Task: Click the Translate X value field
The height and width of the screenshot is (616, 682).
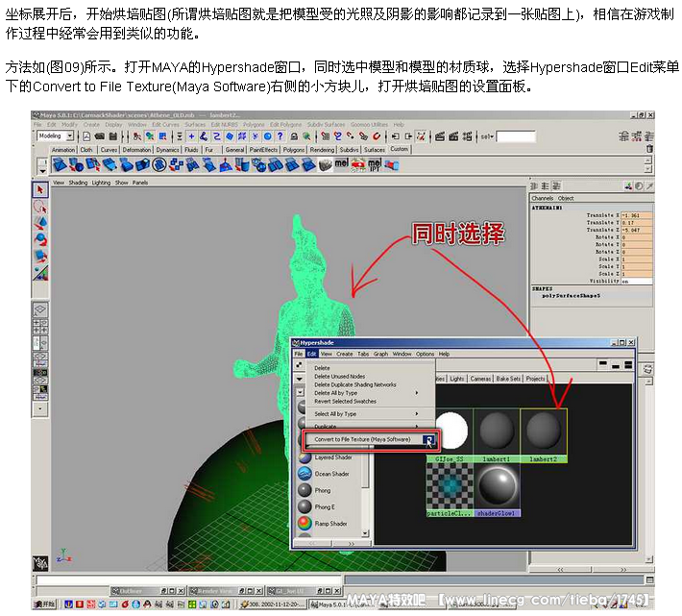Action: (x=636, y=215)
